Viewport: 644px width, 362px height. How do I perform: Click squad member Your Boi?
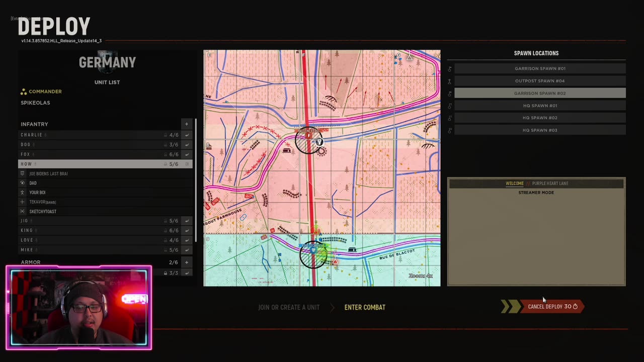point(37,193)
